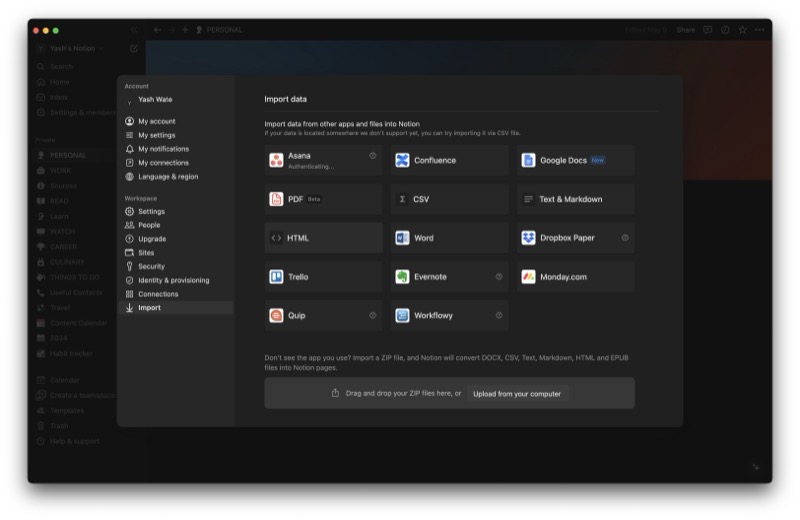Favorite the page with star icon
Viewport: 800px width, 520px height.
[743, 30]
